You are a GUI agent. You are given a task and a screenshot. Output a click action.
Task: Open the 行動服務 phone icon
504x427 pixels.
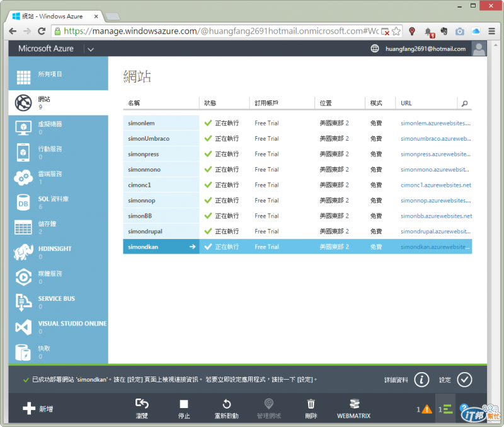coord(23,152)
